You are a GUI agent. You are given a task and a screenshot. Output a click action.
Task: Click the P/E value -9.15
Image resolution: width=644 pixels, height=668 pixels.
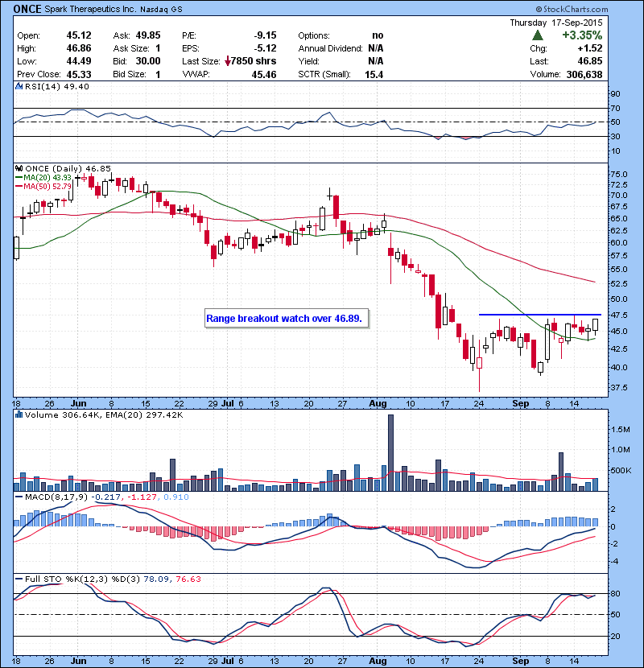[265, 35]
